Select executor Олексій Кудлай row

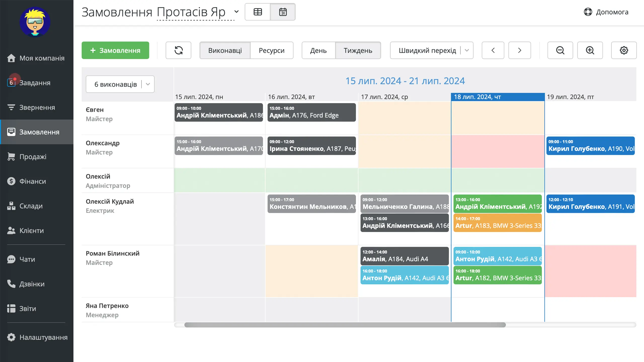(x=128, y=219)
